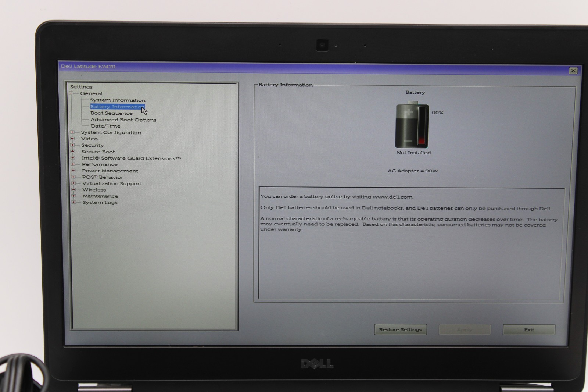This screenshot has height=392, width=588.
Task: Open Date/Time settings
Action: tap(105, 126)
